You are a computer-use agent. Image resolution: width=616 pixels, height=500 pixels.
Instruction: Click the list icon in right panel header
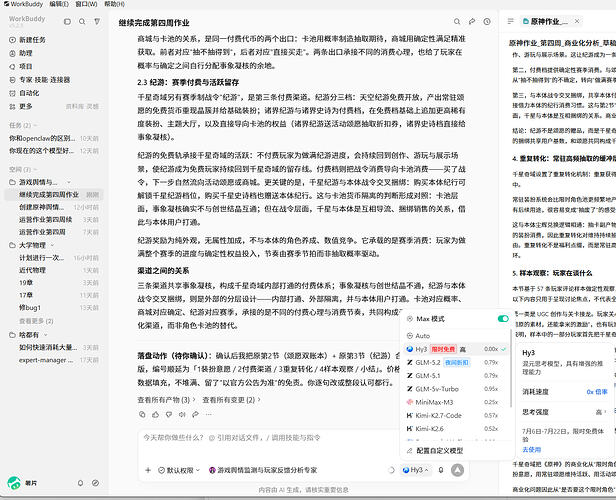(510, 21)
